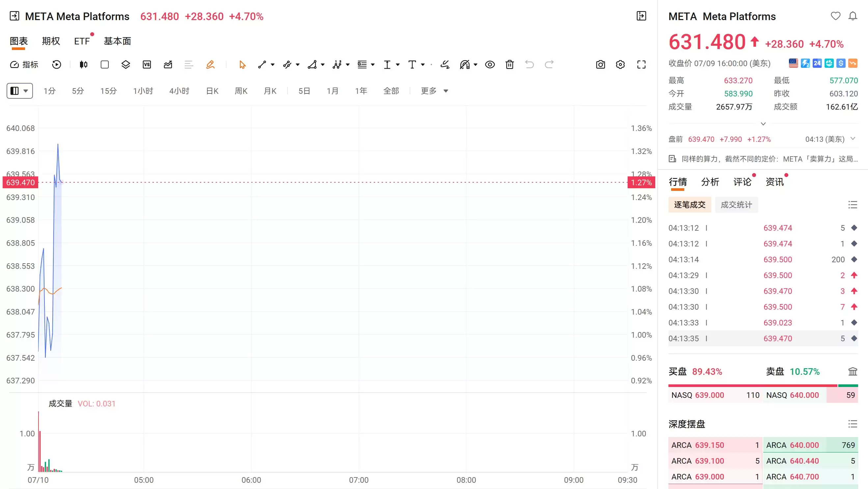
Task: Switch to the ETF tab
Action: (x=82, y=41)
